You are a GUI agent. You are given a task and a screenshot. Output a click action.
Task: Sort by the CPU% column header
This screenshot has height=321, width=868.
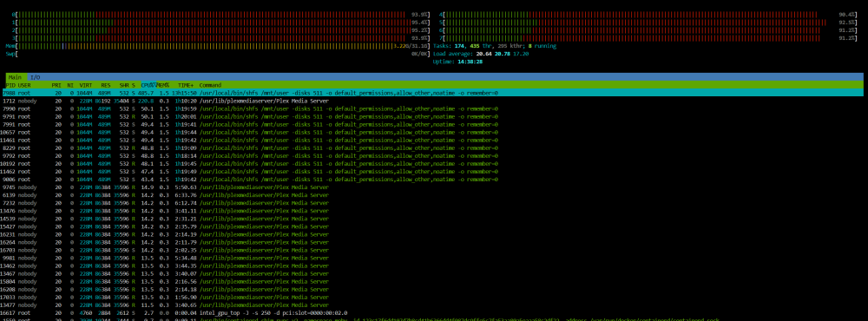coord(148,85)
